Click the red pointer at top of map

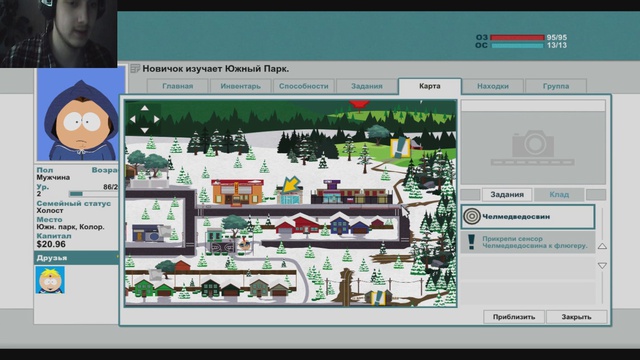359,105
